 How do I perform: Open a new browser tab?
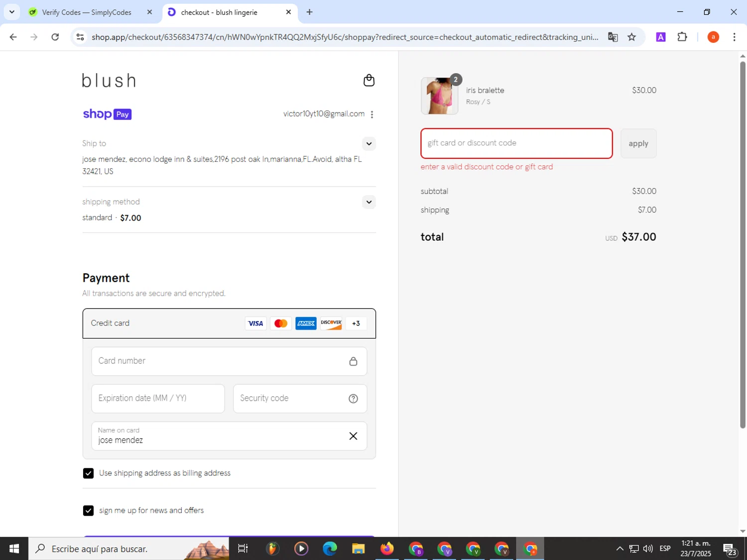coord(310,12)
